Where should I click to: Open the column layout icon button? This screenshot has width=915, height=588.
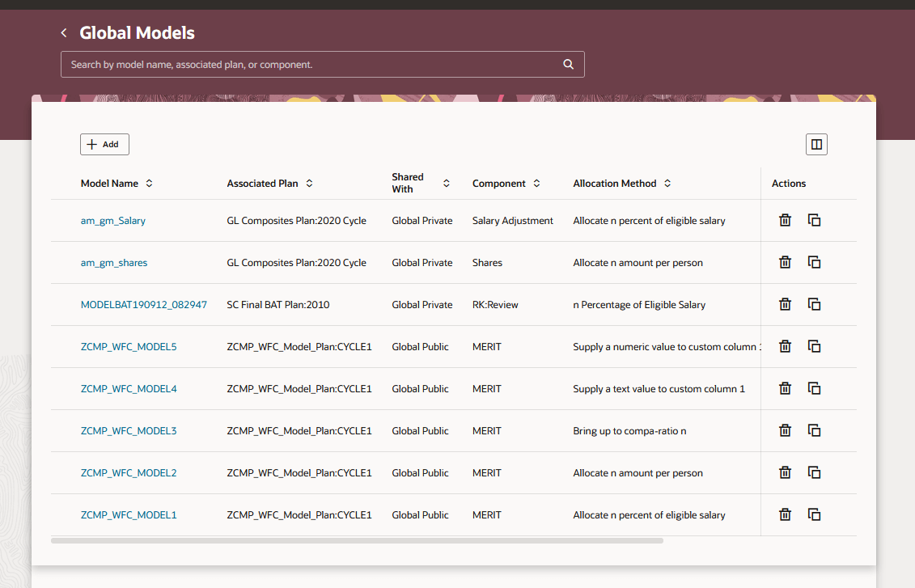click(x=816, y=145)
